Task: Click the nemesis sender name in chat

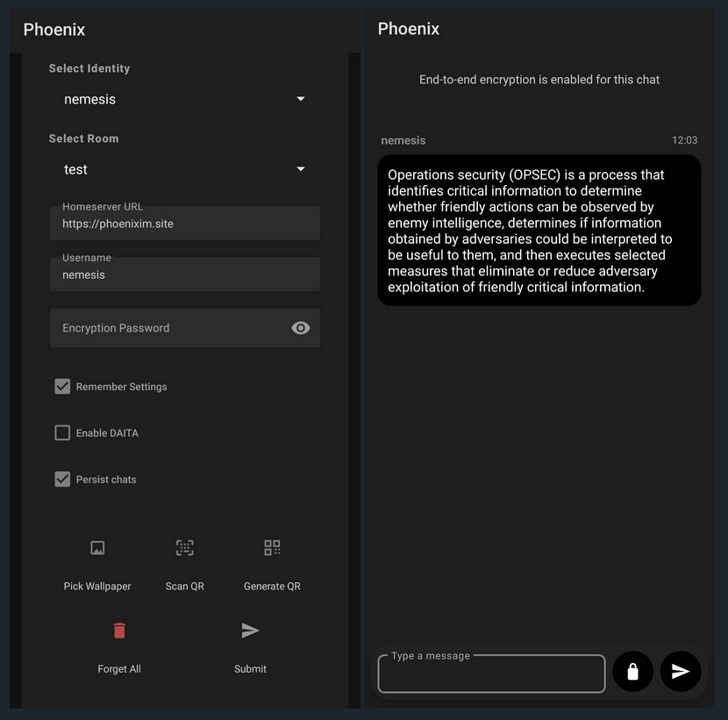Action: 403,140
